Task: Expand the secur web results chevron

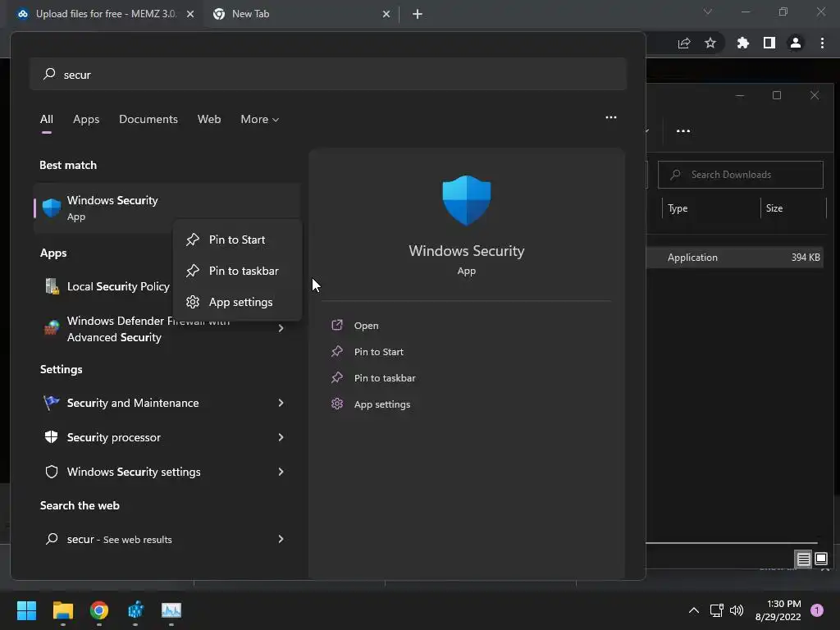Action: [281, 539]
